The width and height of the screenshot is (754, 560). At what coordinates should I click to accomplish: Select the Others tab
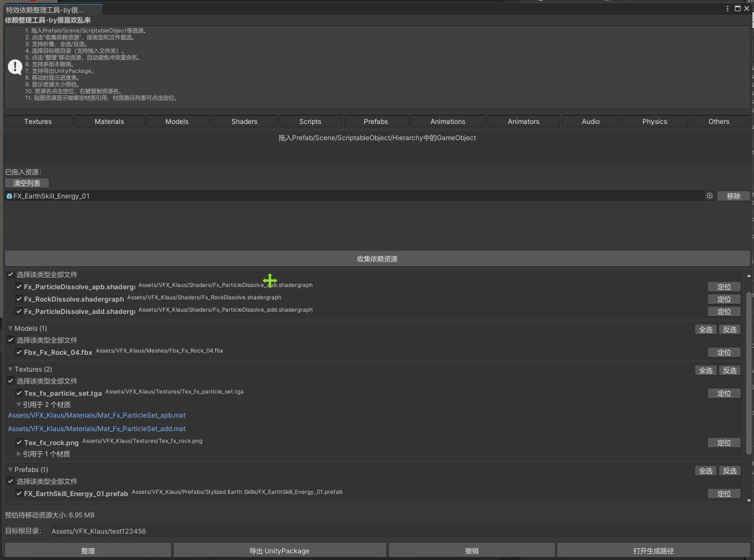719,121
